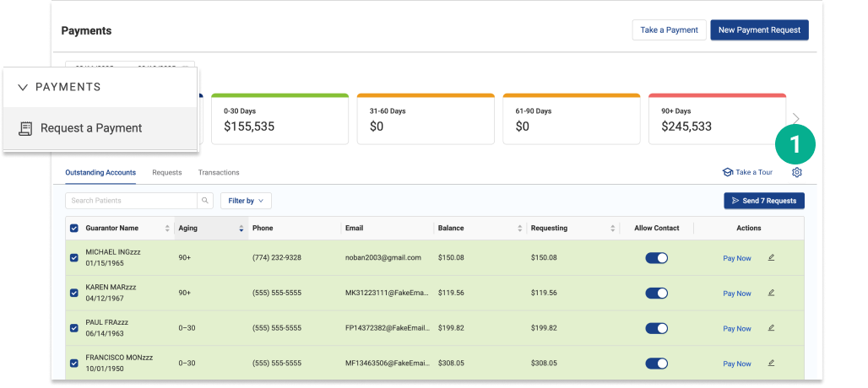Viewport: 868px width, 388px height.
Task: Open the Filter by dropdown
Action: tap(246, 201)
